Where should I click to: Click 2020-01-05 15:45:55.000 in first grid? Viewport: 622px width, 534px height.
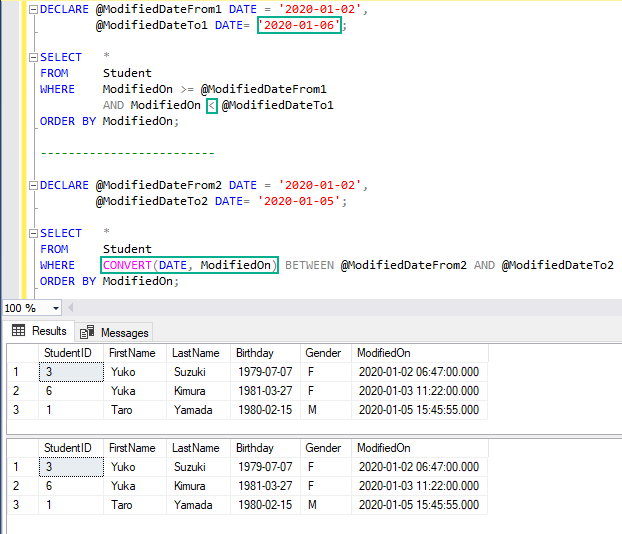point(420,410)
